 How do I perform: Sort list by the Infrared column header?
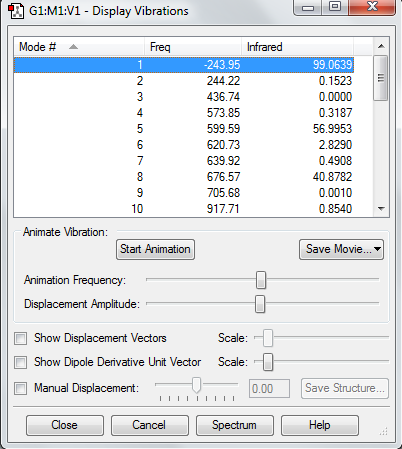tap(297, 47)
